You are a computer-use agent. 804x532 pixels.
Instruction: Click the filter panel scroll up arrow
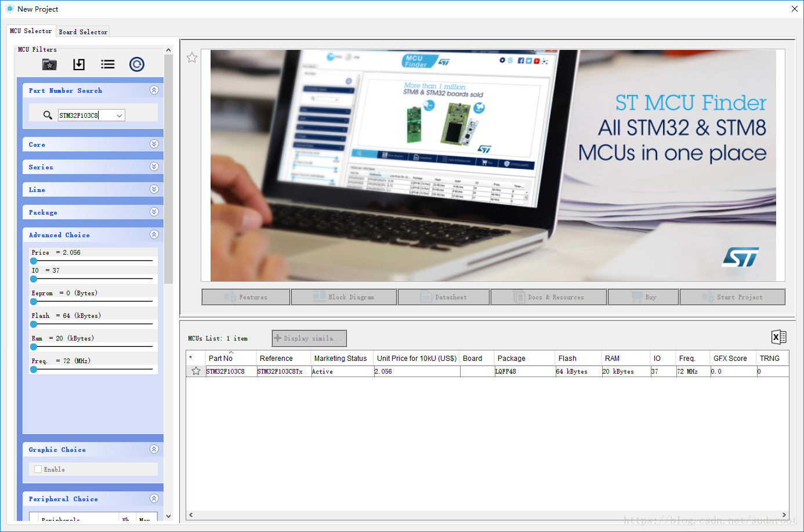click(x=169, y=50)
